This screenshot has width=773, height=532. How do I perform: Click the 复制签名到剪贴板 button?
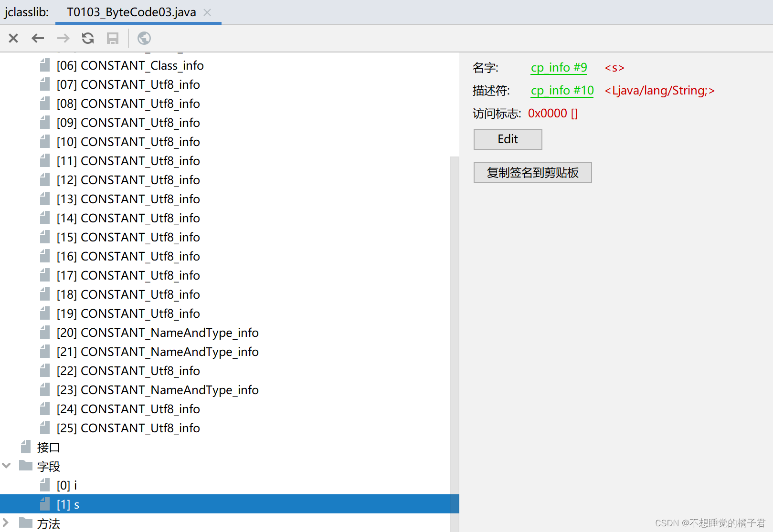tap(532, 173)
